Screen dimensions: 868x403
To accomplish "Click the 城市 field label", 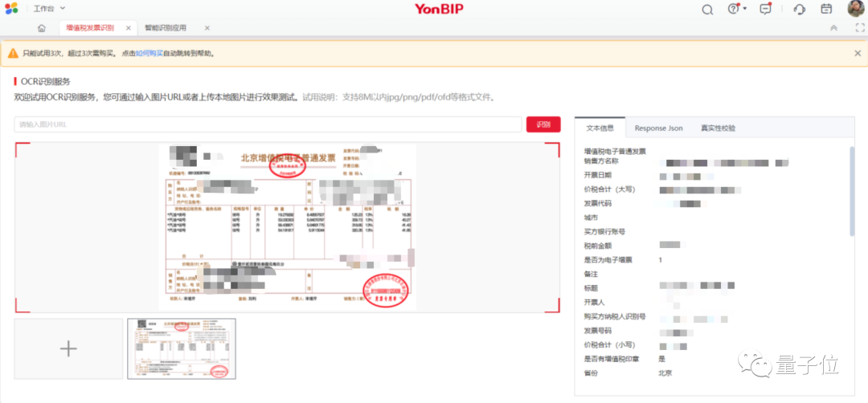I will click(x=591, y=218).
